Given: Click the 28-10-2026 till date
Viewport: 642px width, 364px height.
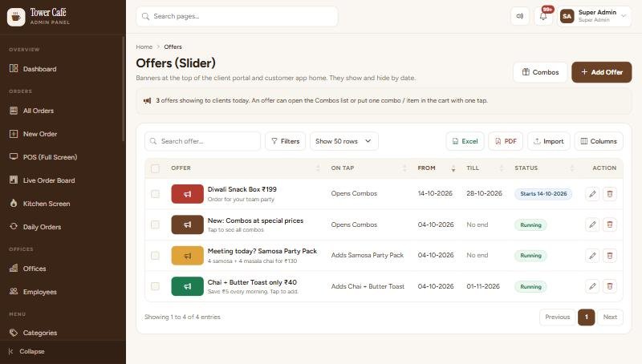Looking at the screenshot, I should point(484,193).
